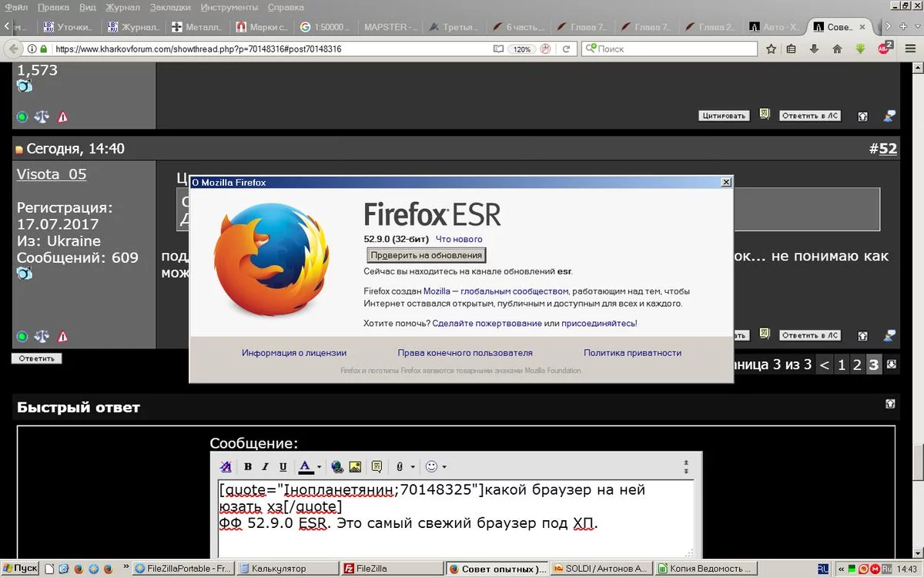The width and height of the screenshot is (924, 578).
Task: Open Права конечного пользователя link
Action: click(465, 353)
